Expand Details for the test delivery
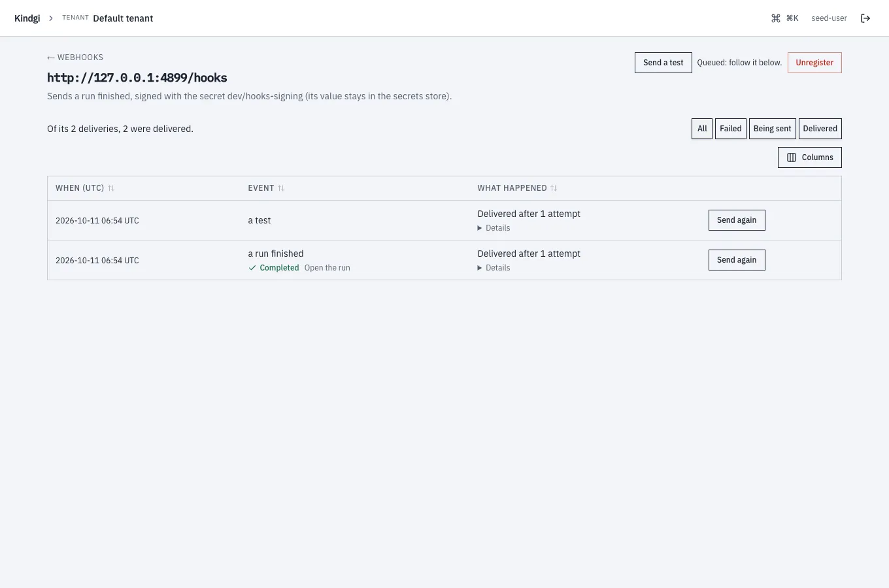Image resolution: width=889 pixels, height=588 pixels. (x=494, y=228)
